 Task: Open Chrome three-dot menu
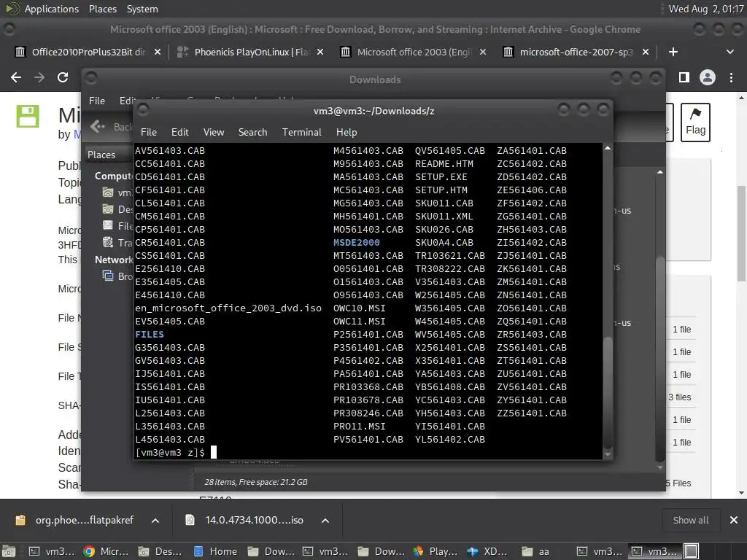(731, 77)
